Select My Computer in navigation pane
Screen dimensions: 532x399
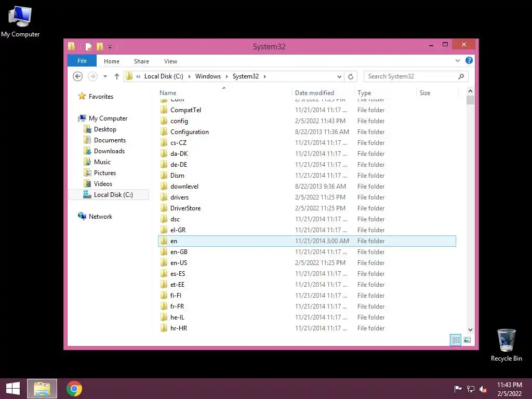[108, 118]
